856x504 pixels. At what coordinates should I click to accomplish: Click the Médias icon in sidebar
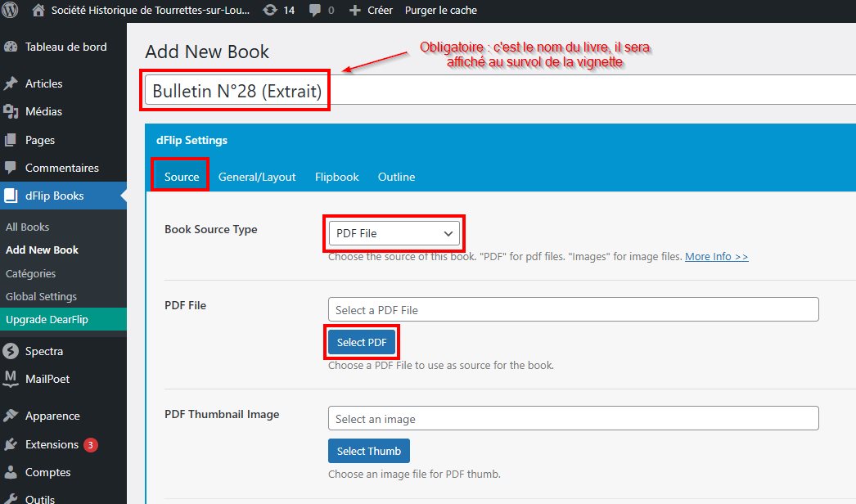pyautogui.click(x=11, y=111)
